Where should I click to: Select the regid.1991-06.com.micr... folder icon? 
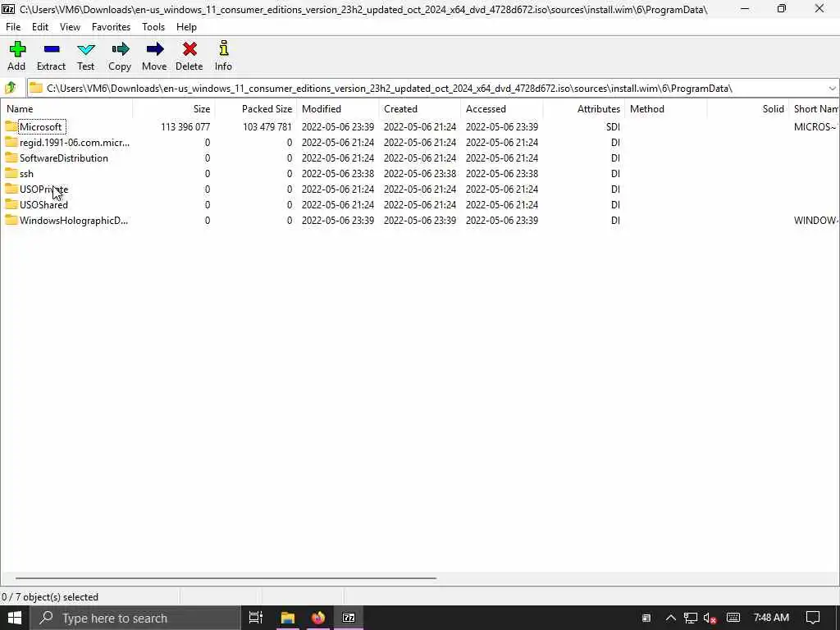point(11,142)
